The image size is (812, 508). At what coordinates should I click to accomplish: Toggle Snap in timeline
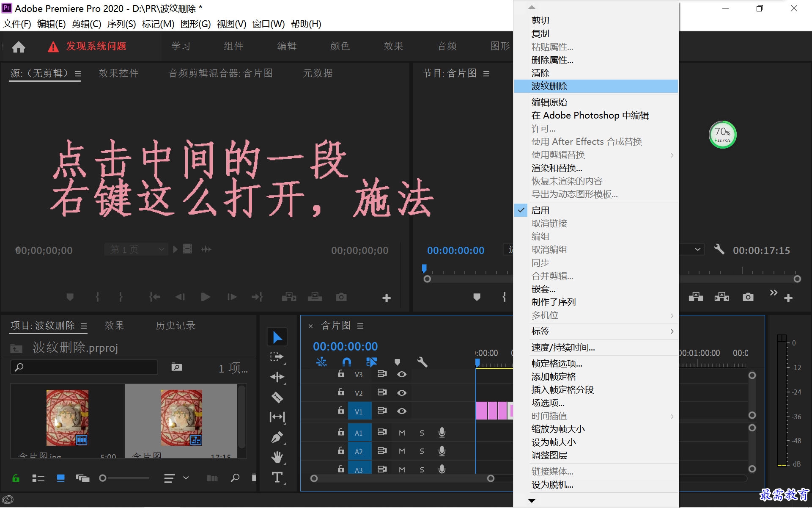pos(347,362)
